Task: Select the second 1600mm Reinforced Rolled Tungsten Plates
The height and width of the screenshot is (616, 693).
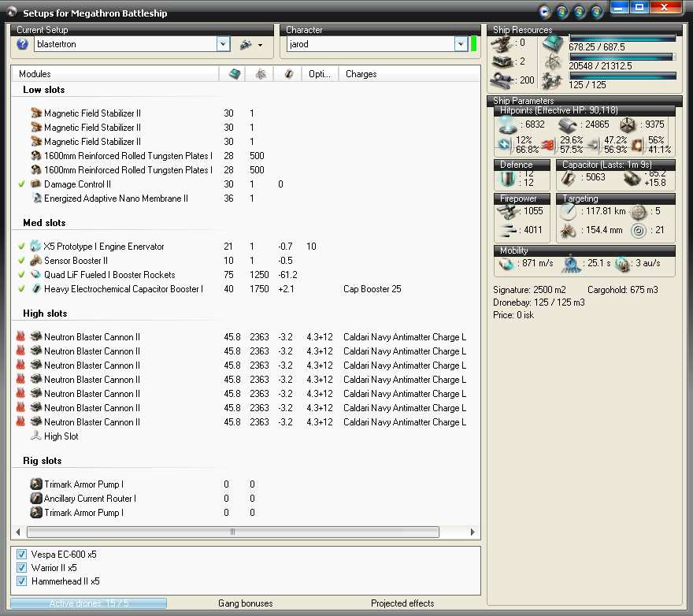Action: [128, 170]
